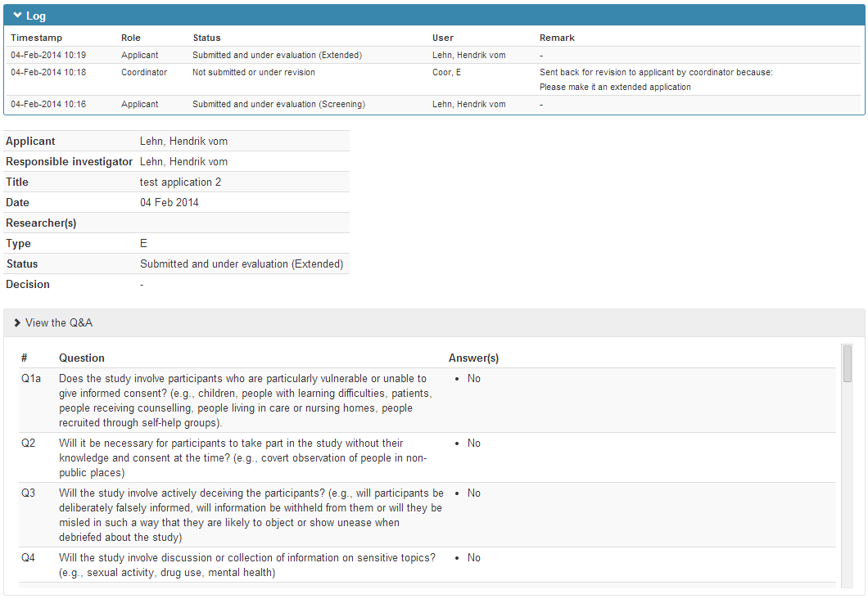Click details Status 'Submitted and under evaluation (Extended)'

(242, 263)
